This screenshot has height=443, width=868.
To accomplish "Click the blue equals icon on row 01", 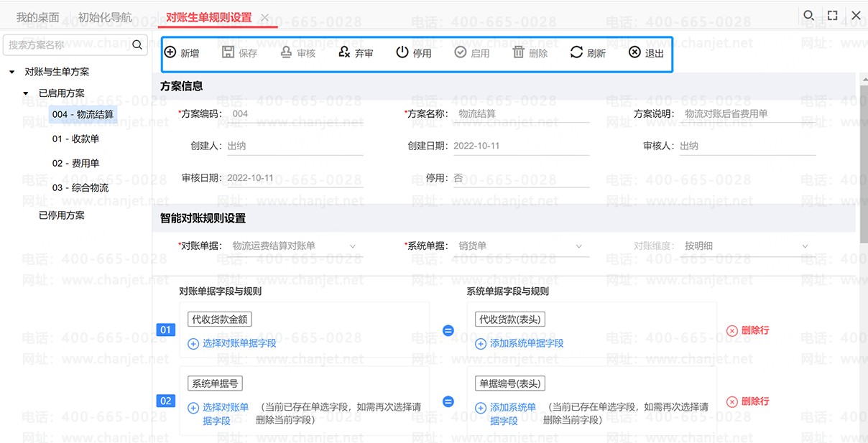I will pos(448,330).
